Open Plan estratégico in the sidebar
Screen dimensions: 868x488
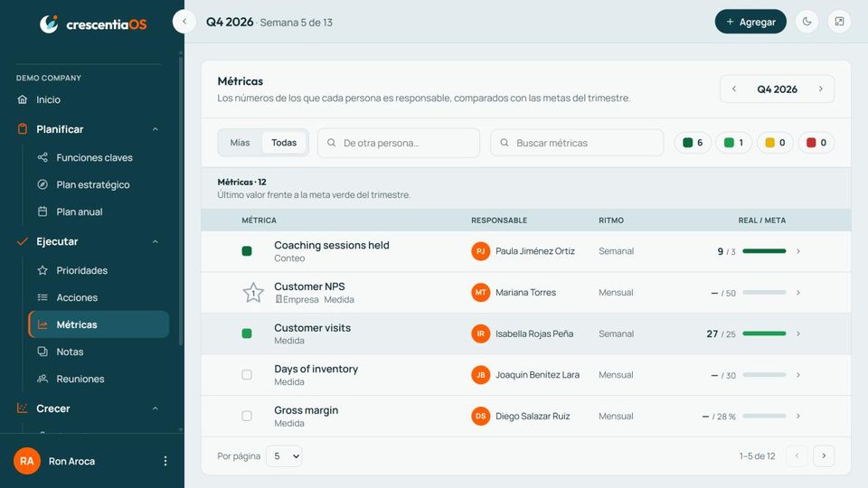pyautogui.click(x=99, y=184)
